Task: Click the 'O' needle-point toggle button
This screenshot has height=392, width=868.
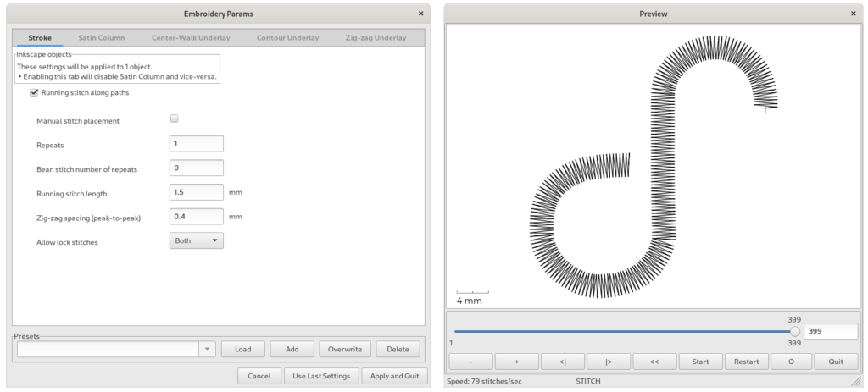Action: [791, 362]
